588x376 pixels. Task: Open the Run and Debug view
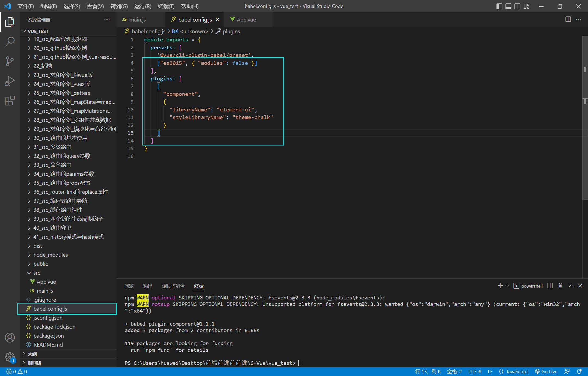tap(10, 81)
